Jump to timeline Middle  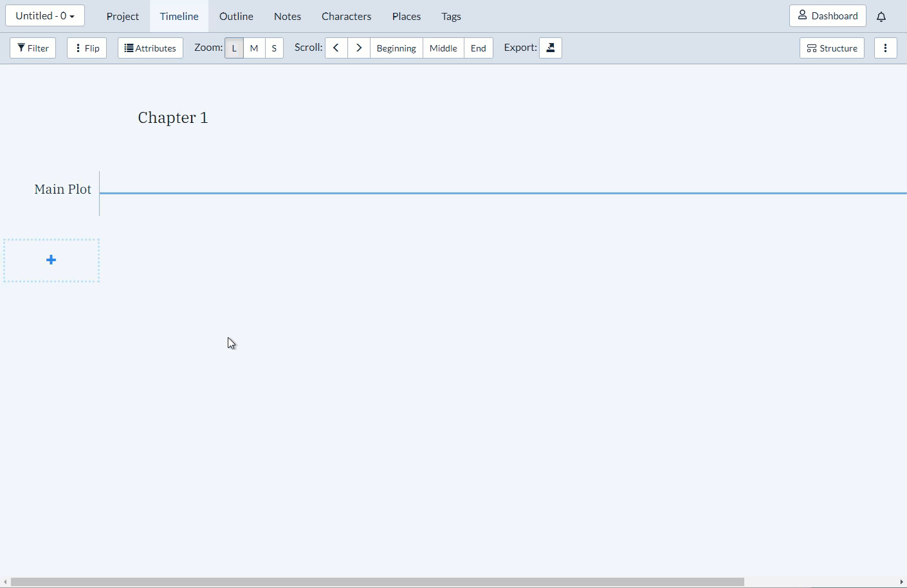pyautogui.click(x=443, y=48)
